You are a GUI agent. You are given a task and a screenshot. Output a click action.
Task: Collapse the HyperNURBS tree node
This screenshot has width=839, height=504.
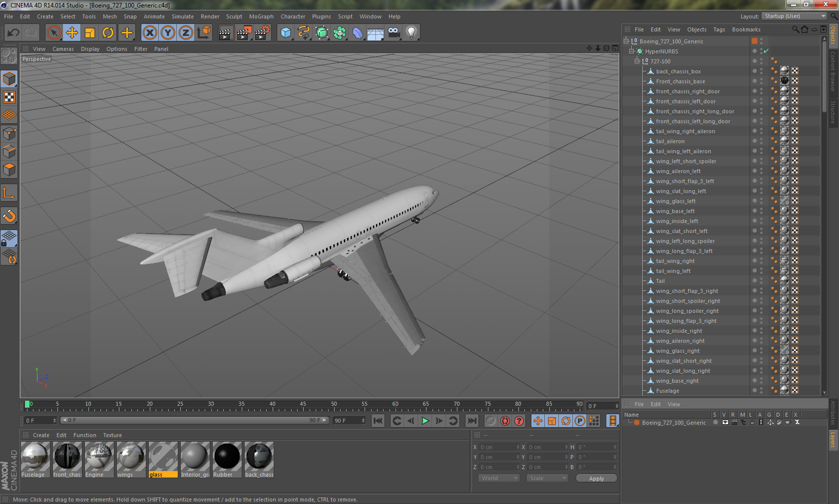click(631, 51)
